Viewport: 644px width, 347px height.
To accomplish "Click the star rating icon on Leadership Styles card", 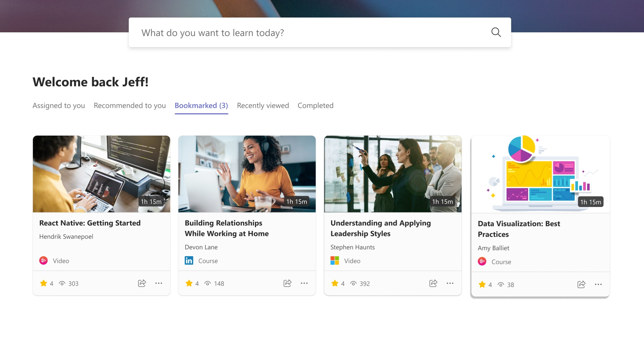I will point(335,283).
